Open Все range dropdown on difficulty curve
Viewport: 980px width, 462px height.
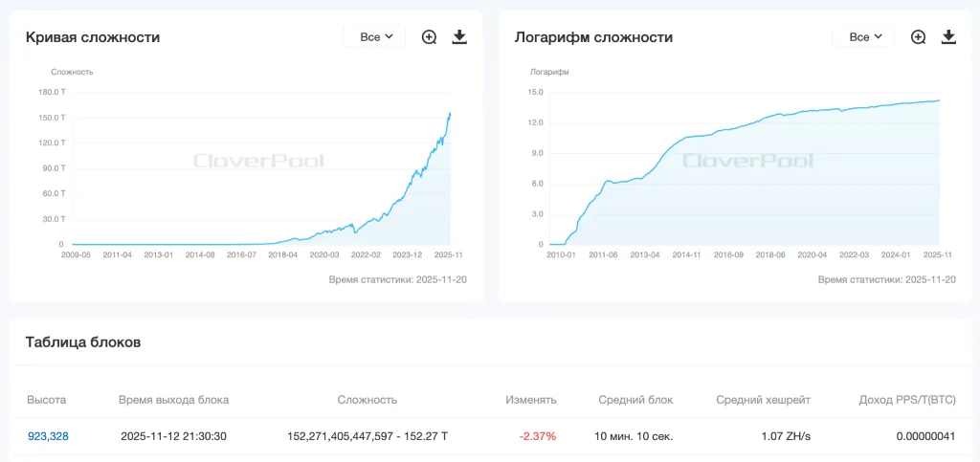click(374, 37)
